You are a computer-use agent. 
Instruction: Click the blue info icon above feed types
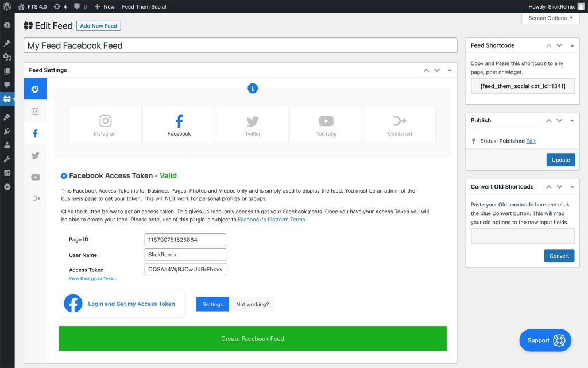pos(253,88)
